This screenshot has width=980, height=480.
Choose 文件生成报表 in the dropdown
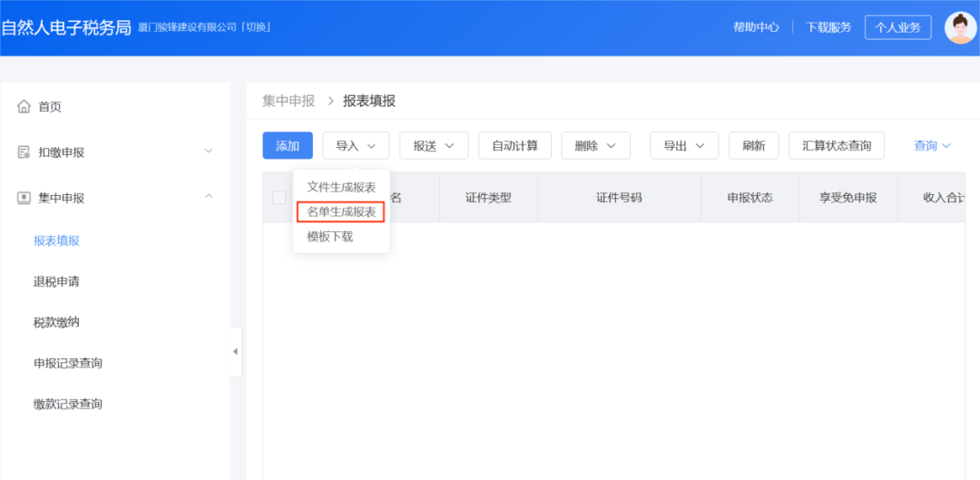pyautogui.click(x=341, y=187)
